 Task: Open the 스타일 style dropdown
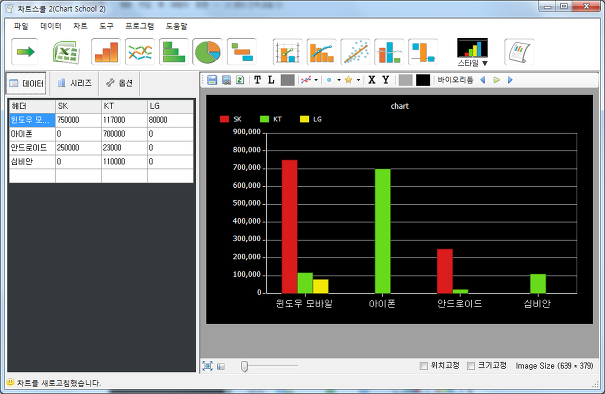coord(472,52)
